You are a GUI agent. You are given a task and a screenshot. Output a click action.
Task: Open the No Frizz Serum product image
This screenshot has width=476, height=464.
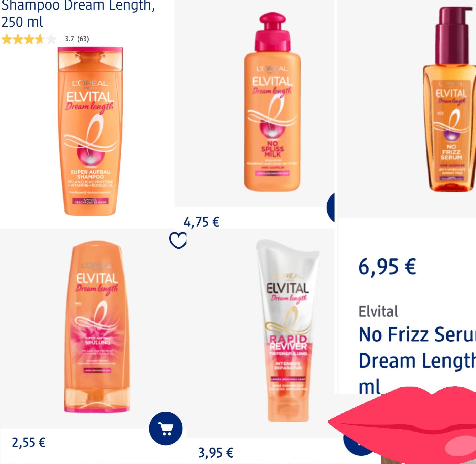(451, 99)
